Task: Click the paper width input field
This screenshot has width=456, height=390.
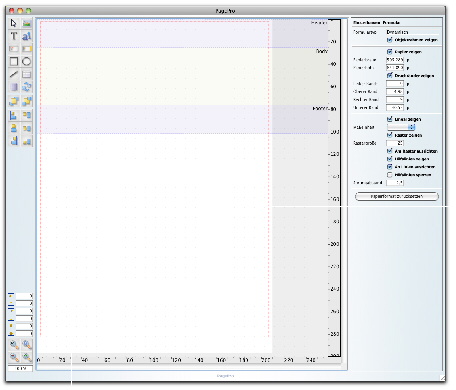Action: [x=395, y=60]
